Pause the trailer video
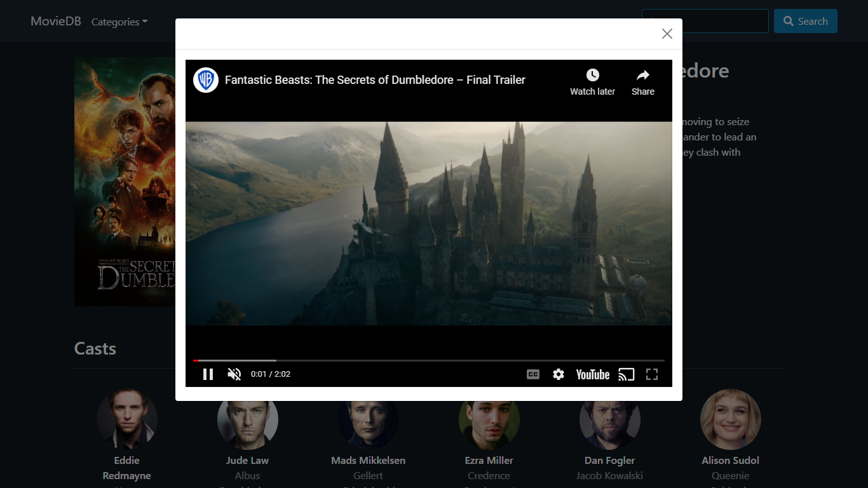This screenshot has height=488, width=868. tap(208, 374)
